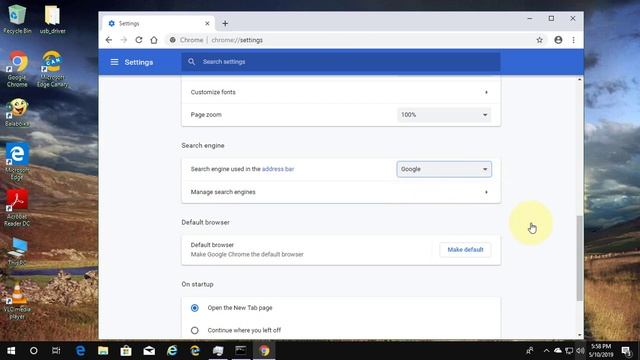Click the taskbar clock 5:58 PM
Screen dimensions: 640x360
coord(601,351)
